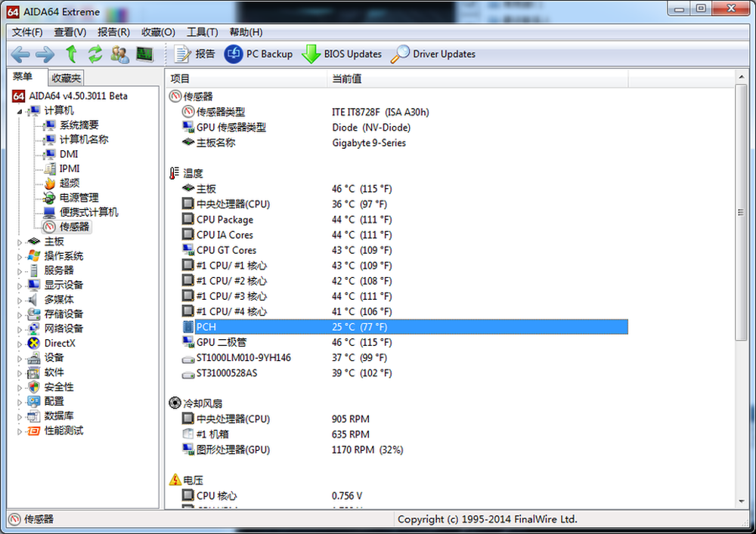Click the green up-level arrow icon
Viewport: 756px width, 534px height.
pos(71,54)
